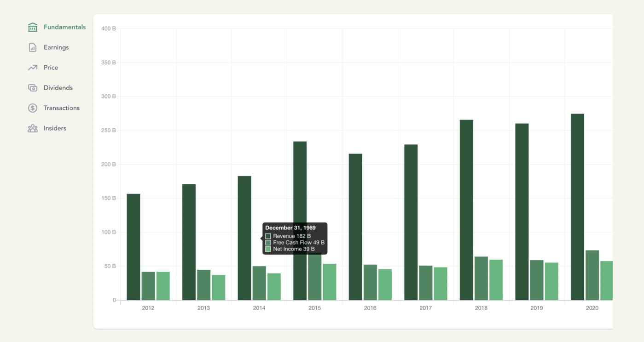Screen dimensions: 644x342
Task: Click the 250 B y-axis label
Action: (x=109, y=131)
